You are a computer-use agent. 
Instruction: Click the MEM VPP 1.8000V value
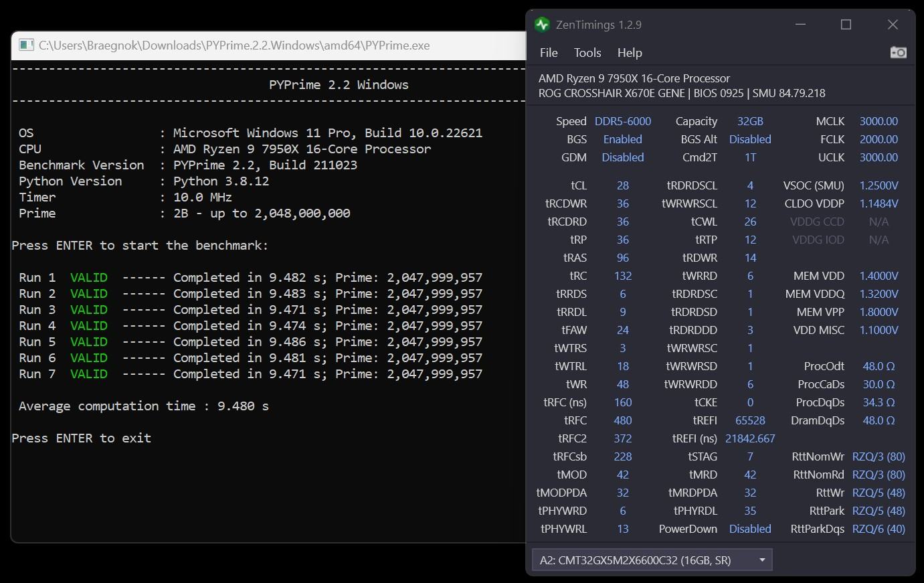coord(879,312)
